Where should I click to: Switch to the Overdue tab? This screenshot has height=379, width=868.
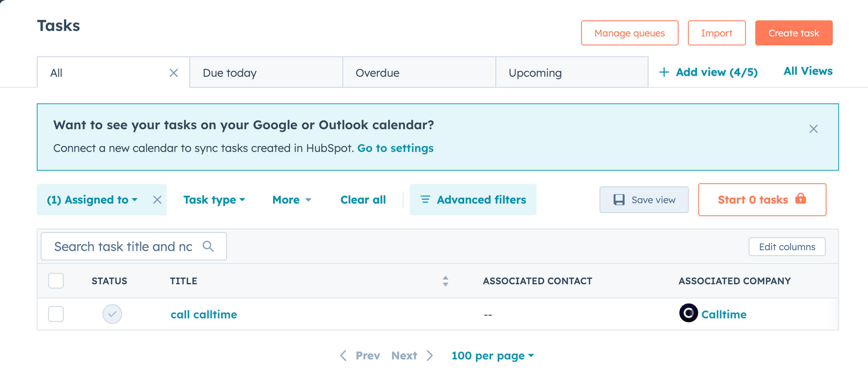pos(419,73)
